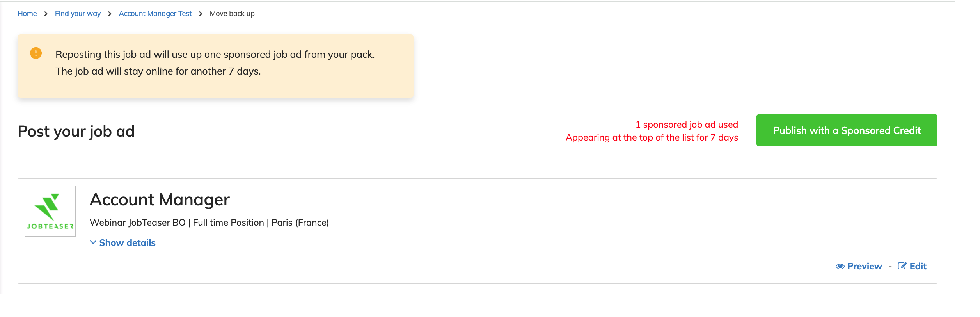Click the JobTeaser company logo
The image size is (980, 317).
coord(50,211)
